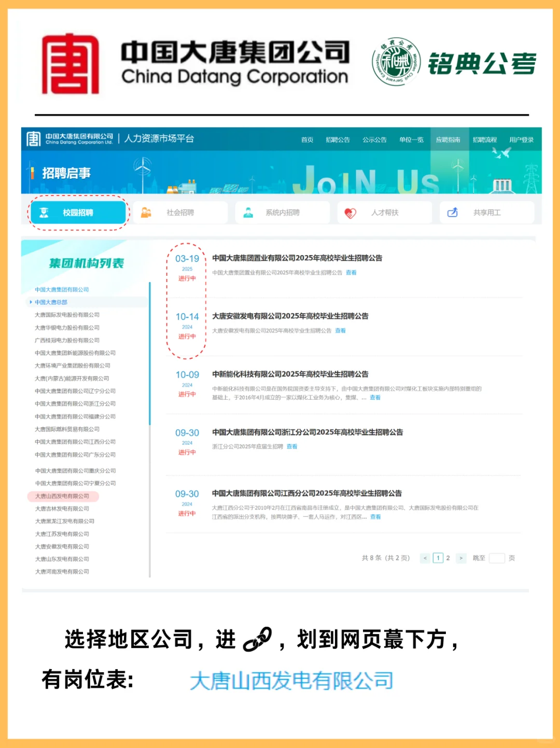
Task: Select 大唐安徽发电有限公司 in the left list
Action: pyautogui.click(x=62, y=547)
